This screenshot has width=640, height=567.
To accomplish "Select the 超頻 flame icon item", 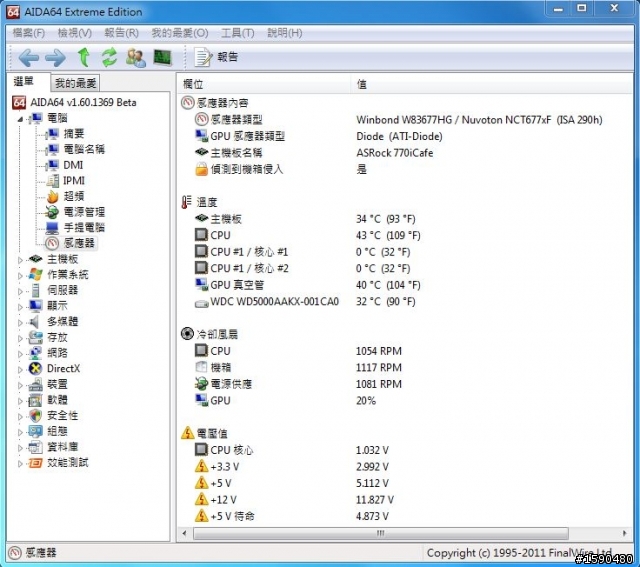I will tap(53, 196).
